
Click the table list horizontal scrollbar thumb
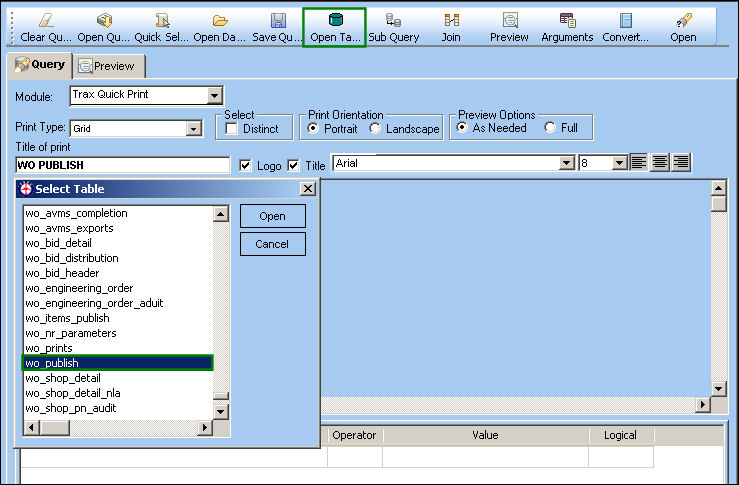point(55,428)
